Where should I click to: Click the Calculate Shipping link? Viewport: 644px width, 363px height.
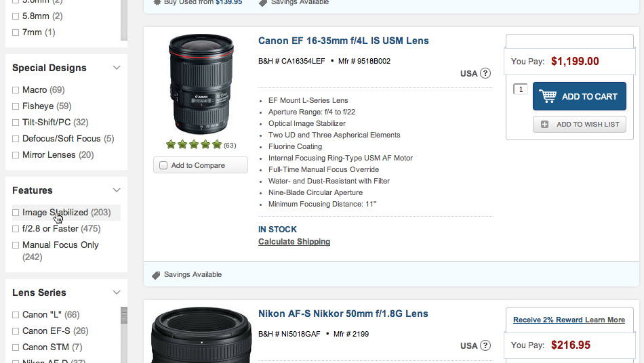pos(294,242)
